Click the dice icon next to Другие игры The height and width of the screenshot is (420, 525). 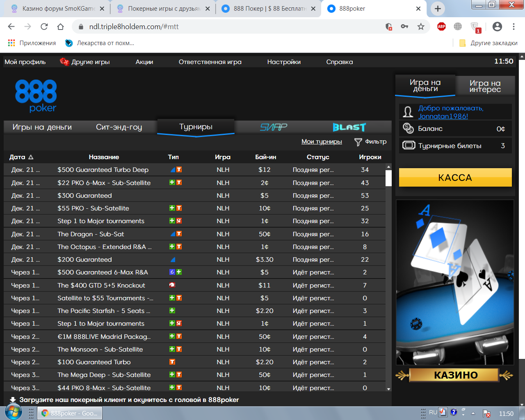coord(64,62)
